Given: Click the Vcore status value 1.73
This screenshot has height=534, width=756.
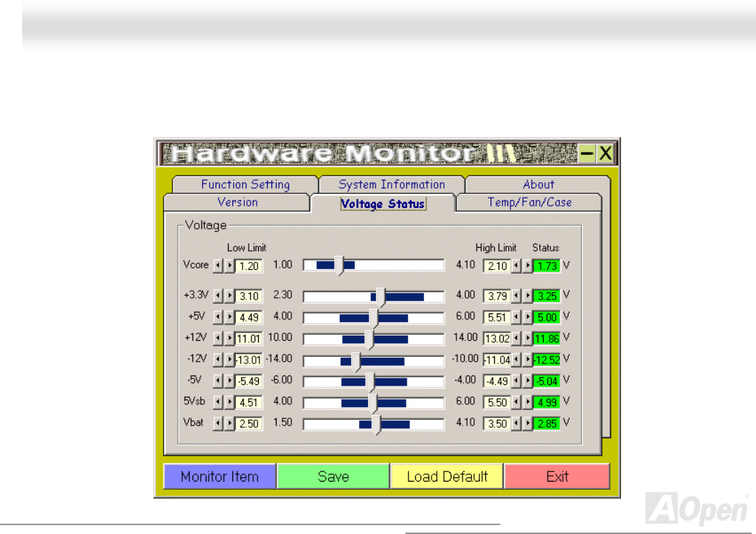Looking at the screenshot, I should [547, 266].
